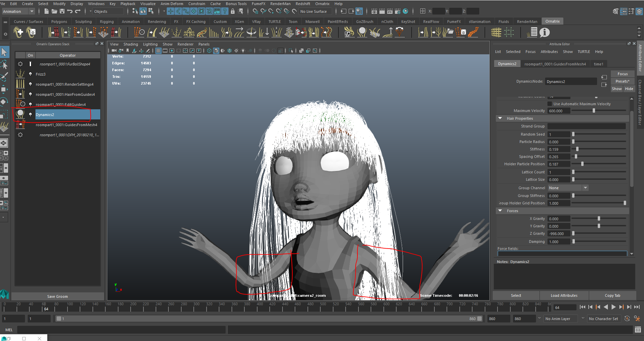The height and width of the screenshot is (341, 644).
Task: Open the Ornatrix menu
Action: tap(322, 4)
